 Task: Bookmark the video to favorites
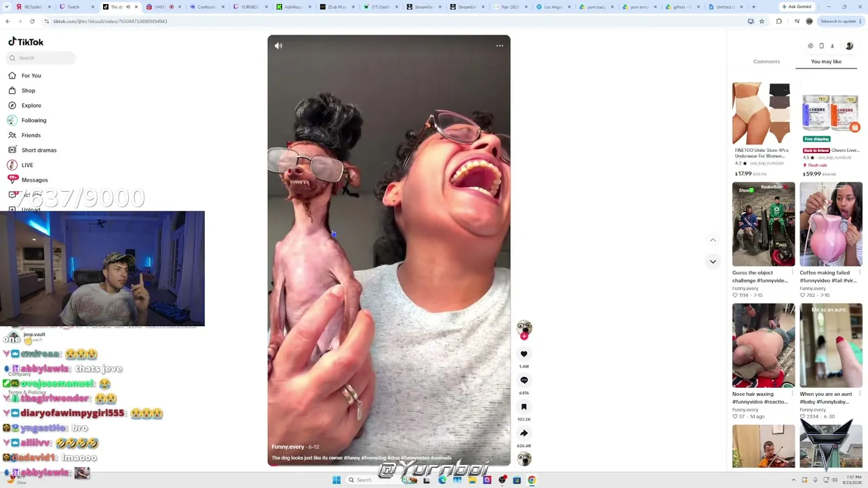click(x=524, y=407)
